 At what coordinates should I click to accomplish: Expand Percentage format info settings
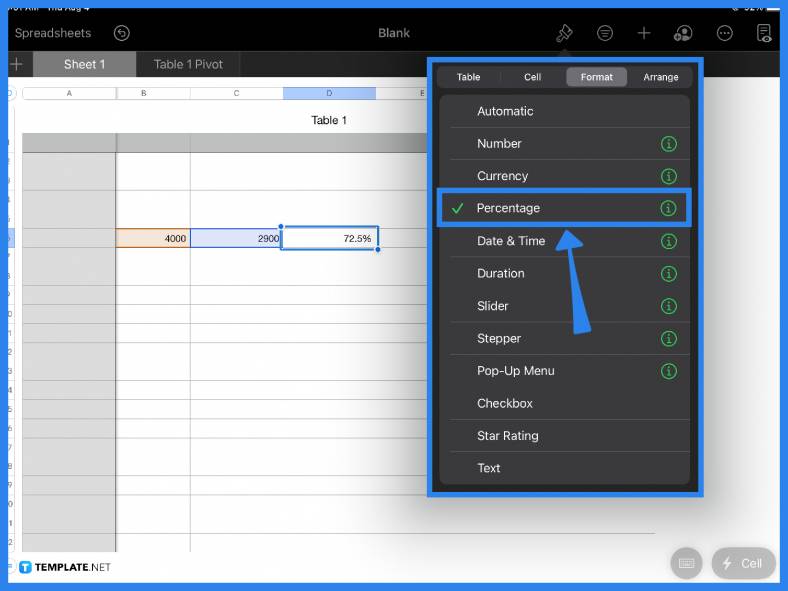[668, 208]
